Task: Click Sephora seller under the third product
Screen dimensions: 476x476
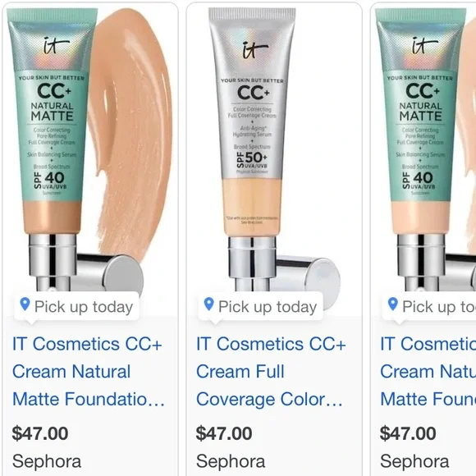Action: click(x=414, y=461)
